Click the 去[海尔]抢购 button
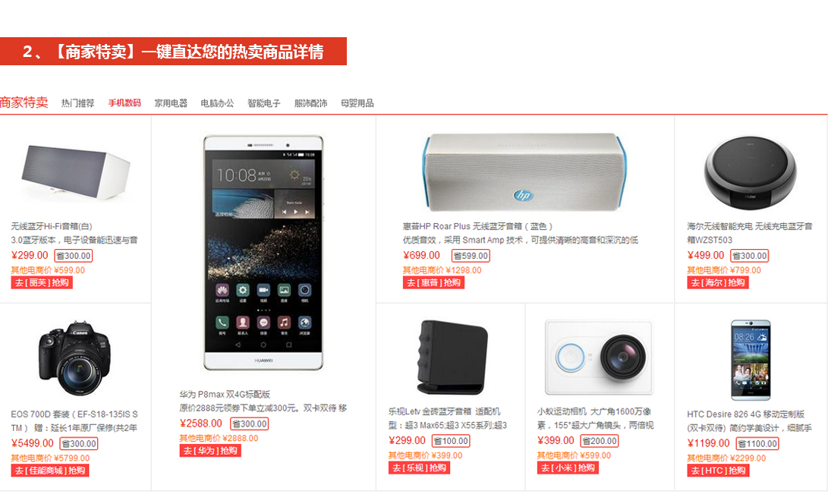Image resolution: width=828 pixels, height=504 pixels. (718, 282)
